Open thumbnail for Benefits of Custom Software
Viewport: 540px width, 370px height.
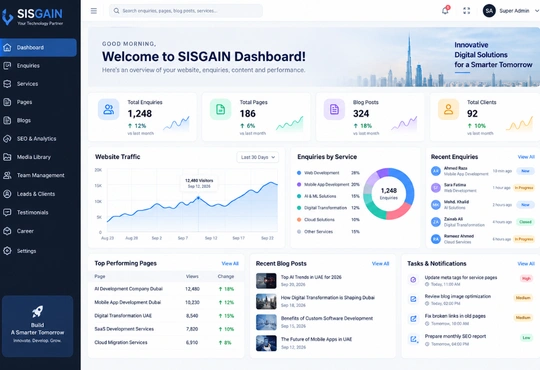point(266,322)
